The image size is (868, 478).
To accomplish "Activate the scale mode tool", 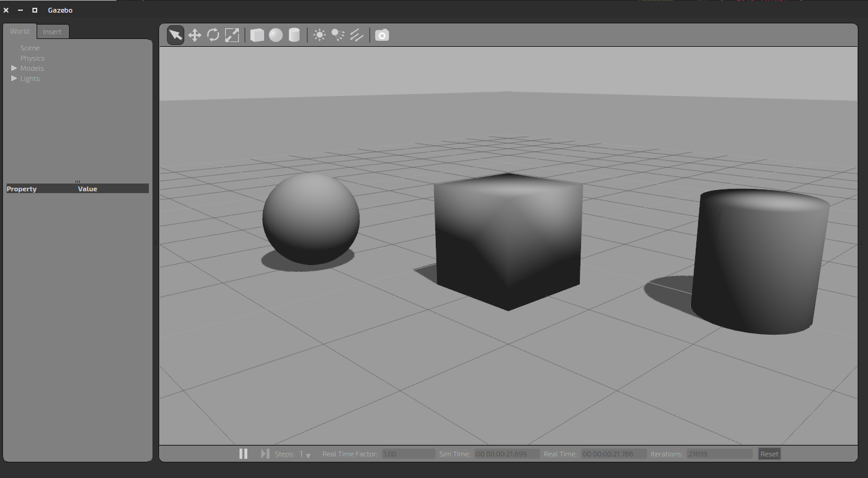I will point(232,35).
